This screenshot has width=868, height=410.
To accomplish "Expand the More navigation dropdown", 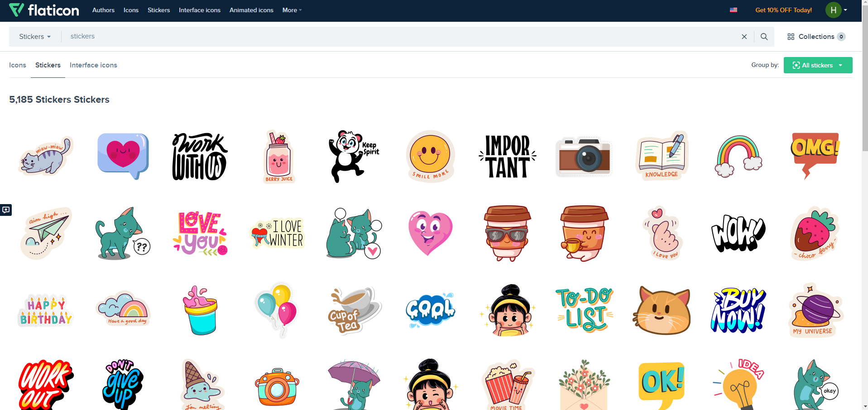I will pyautogui.click(x=291, y=10).
